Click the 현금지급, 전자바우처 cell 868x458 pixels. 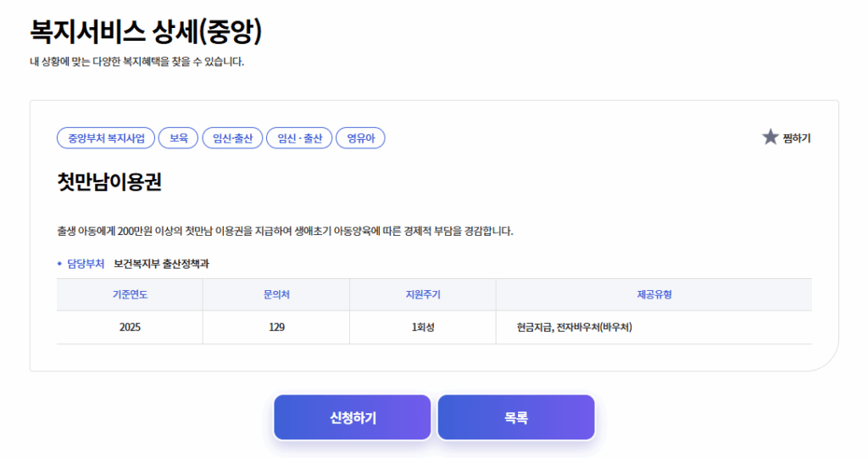point(573,327)
